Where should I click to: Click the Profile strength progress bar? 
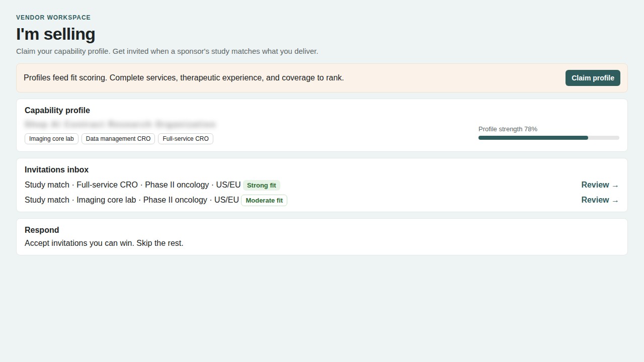click(549, 138)
